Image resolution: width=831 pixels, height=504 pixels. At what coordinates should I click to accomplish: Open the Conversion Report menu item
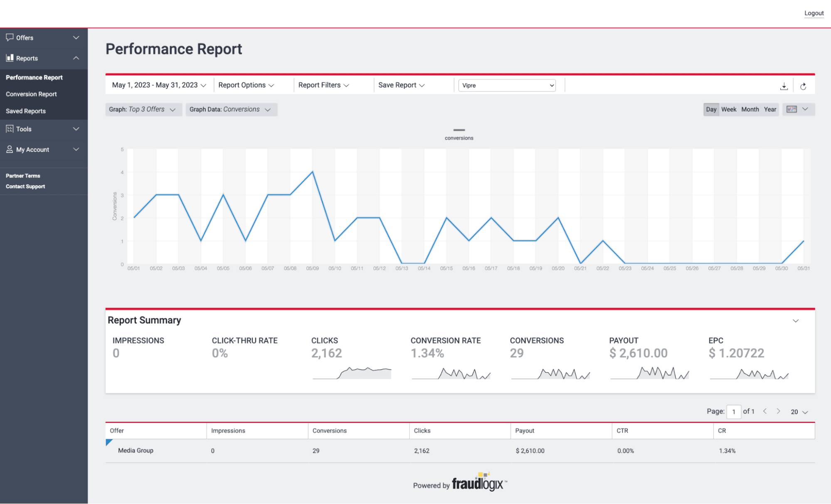tap(31, 94)
